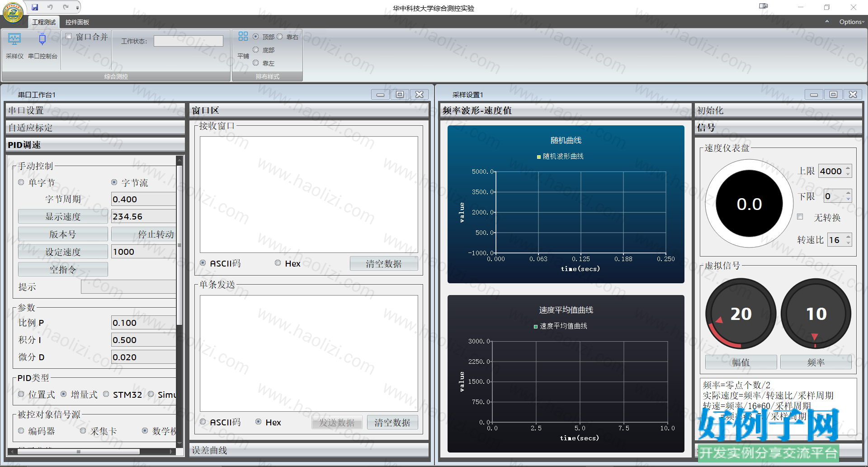Expand the 初始化 section
This screenshot has width=868, height=467.
click(x=778, y=110)
